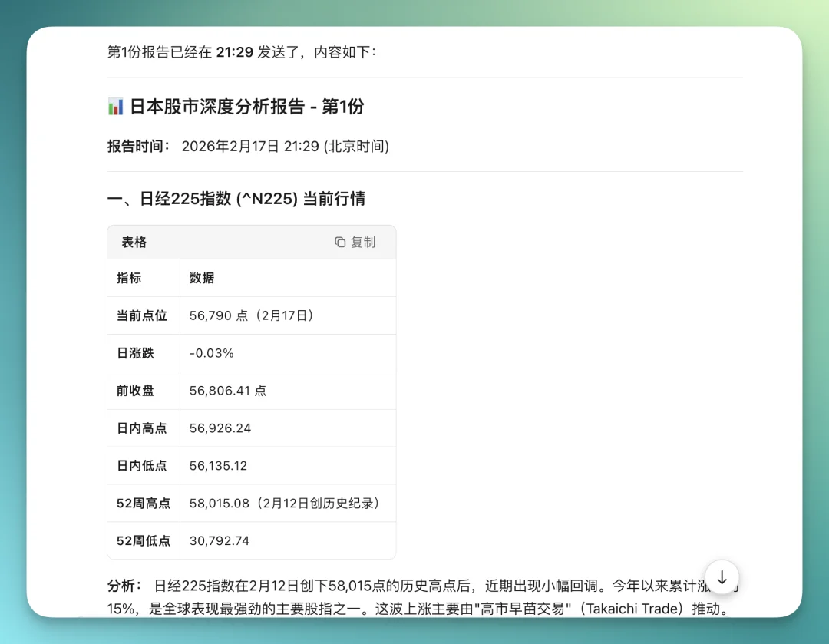
Task: Click the 日涨跌 value showing -0.03%
Action: (211, 352)
